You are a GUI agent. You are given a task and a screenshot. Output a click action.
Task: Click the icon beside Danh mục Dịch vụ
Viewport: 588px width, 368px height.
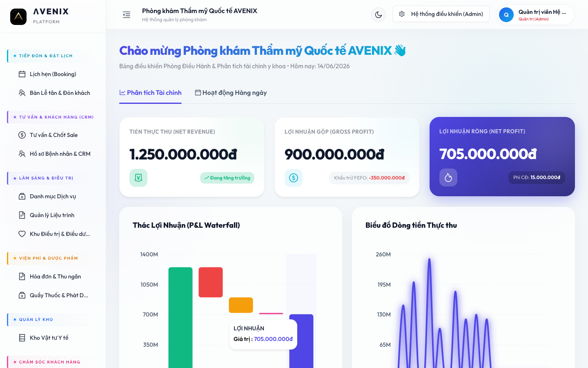click(x=22, y=196)
